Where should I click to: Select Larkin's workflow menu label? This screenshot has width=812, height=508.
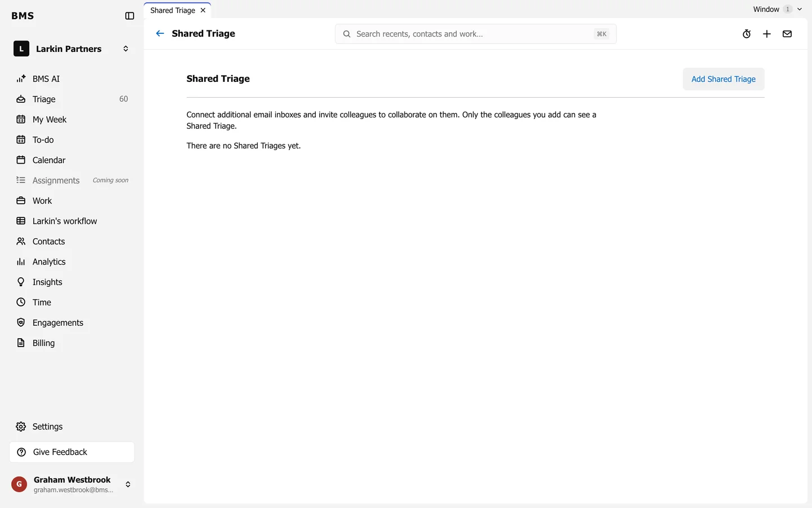tap(65, 221)
